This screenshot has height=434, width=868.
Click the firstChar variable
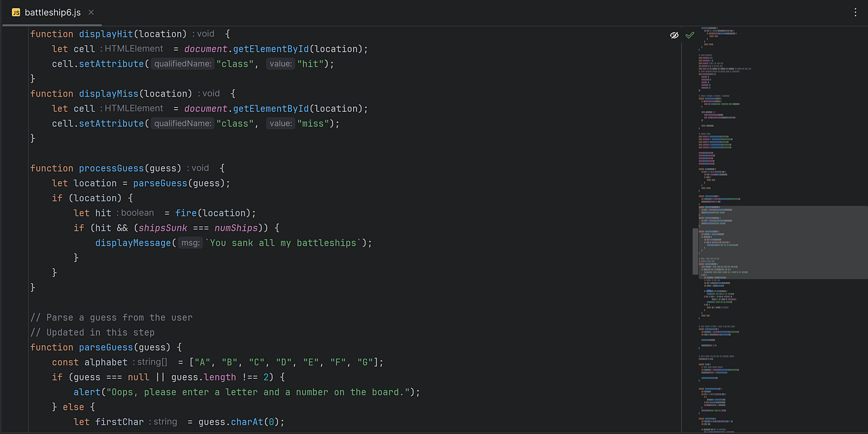119,422
